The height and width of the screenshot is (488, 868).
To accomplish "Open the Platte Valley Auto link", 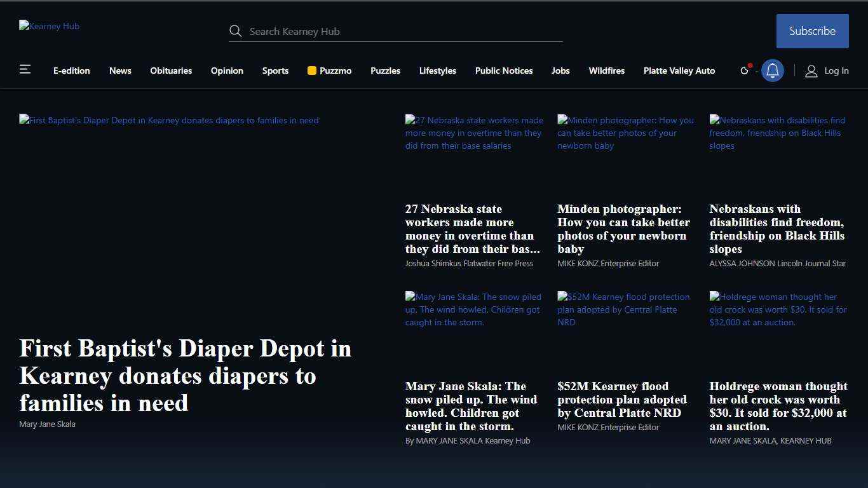I will click(x=679, y=71).
